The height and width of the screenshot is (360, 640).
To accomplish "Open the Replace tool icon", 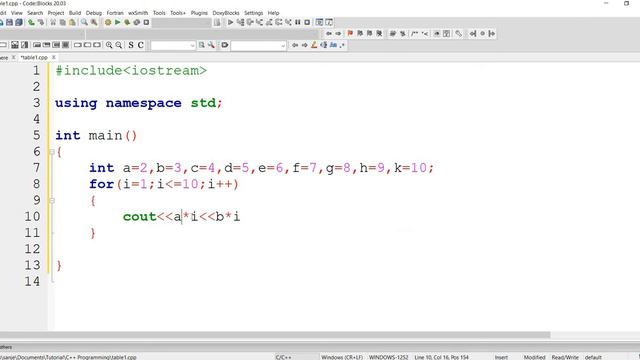I will [x=94, y=22].
